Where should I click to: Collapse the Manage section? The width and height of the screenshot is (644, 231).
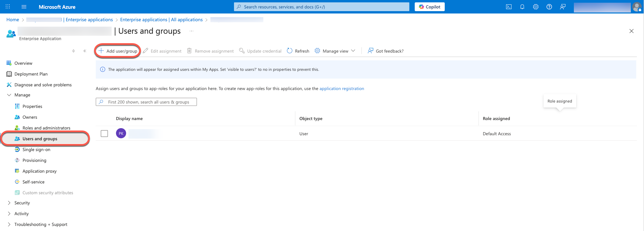(x=9, y=95)
